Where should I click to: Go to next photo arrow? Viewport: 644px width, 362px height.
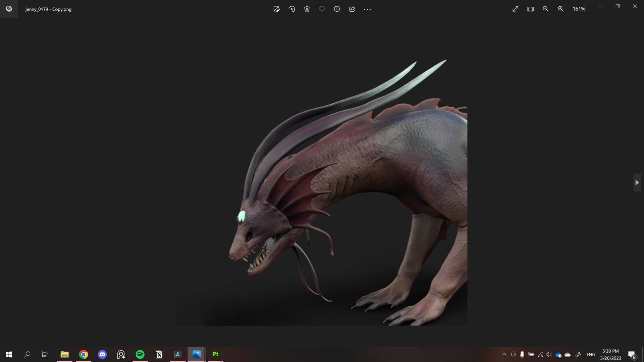click(x=637, y=183)
